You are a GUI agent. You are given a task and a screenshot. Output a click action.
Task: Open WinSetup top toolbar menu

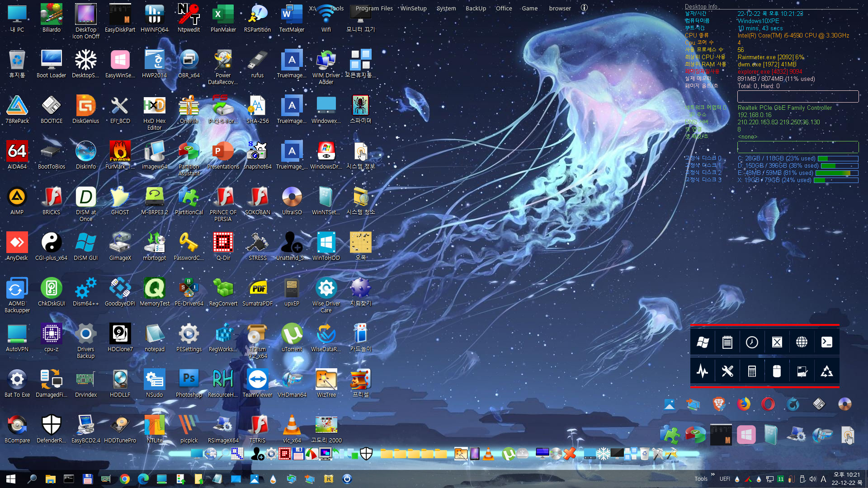[x=413, y=8]
